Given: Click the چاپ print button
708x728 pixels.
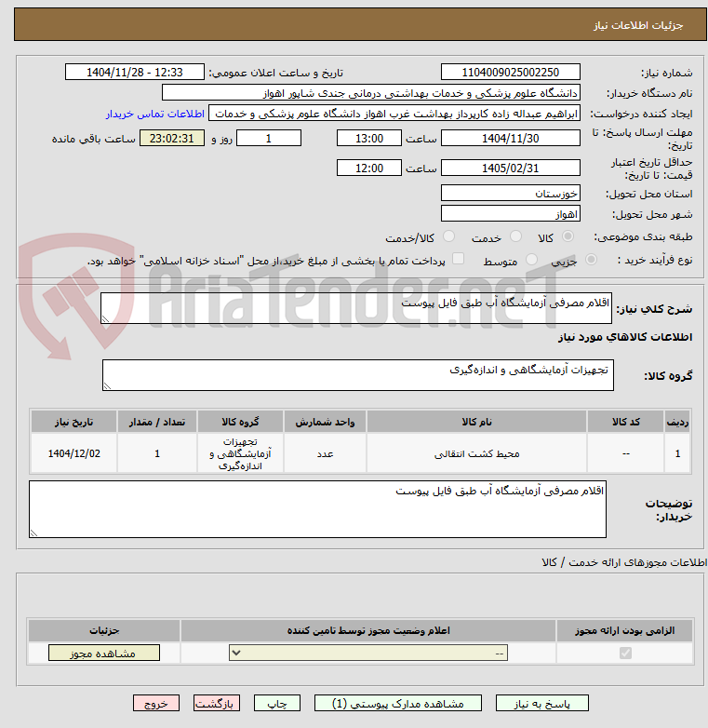Looking at the screenshot, I should (277, 704).
